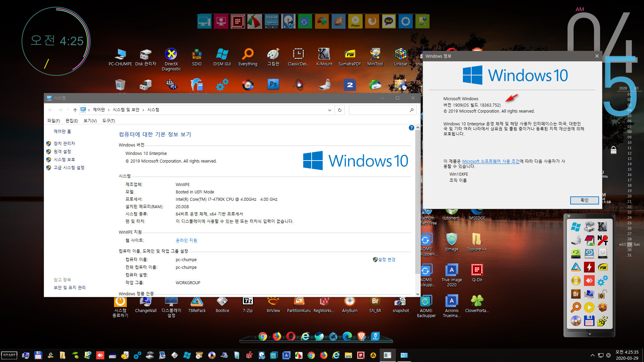
Task: Open the 도구(T) menu
Action: tap(109, 121)
